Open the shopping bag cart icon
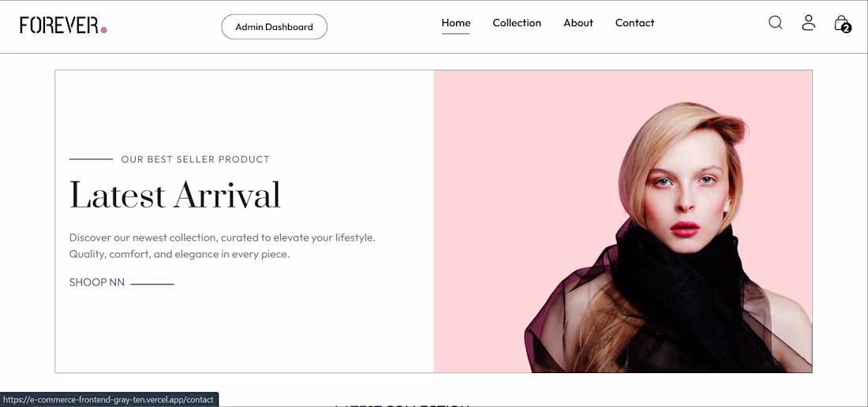 point(841,23)
